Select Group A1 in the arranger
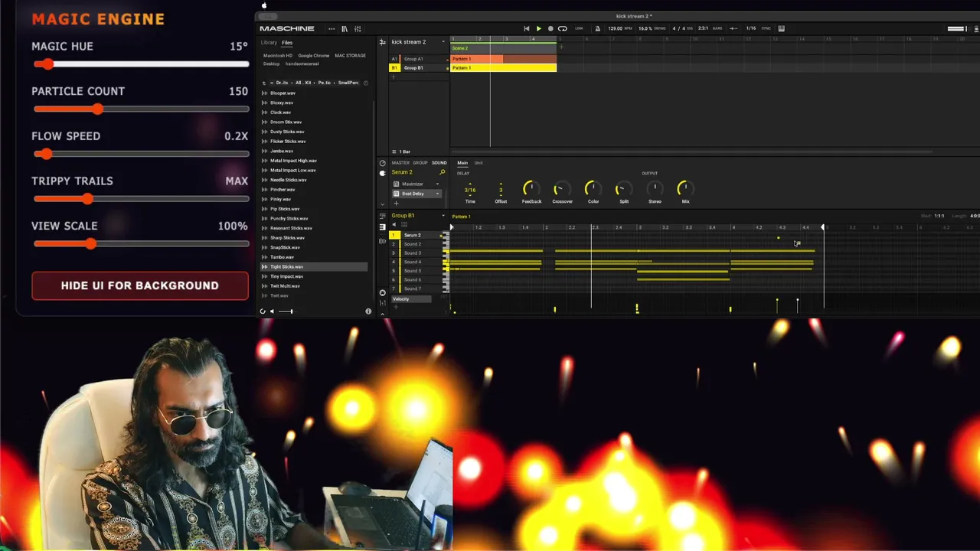Screen dimensions: 980x551 click(413, 59)
